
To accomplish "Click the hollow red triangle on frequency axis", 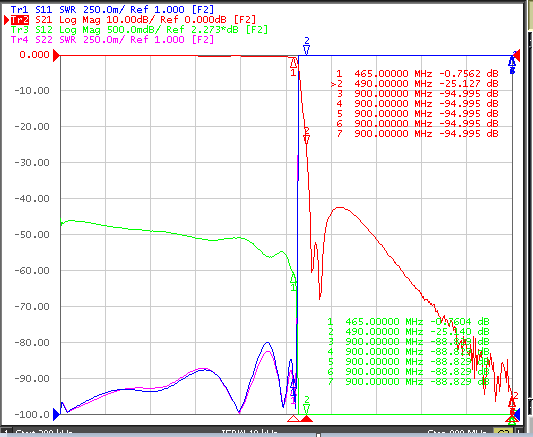I will [x=293, y=418].
